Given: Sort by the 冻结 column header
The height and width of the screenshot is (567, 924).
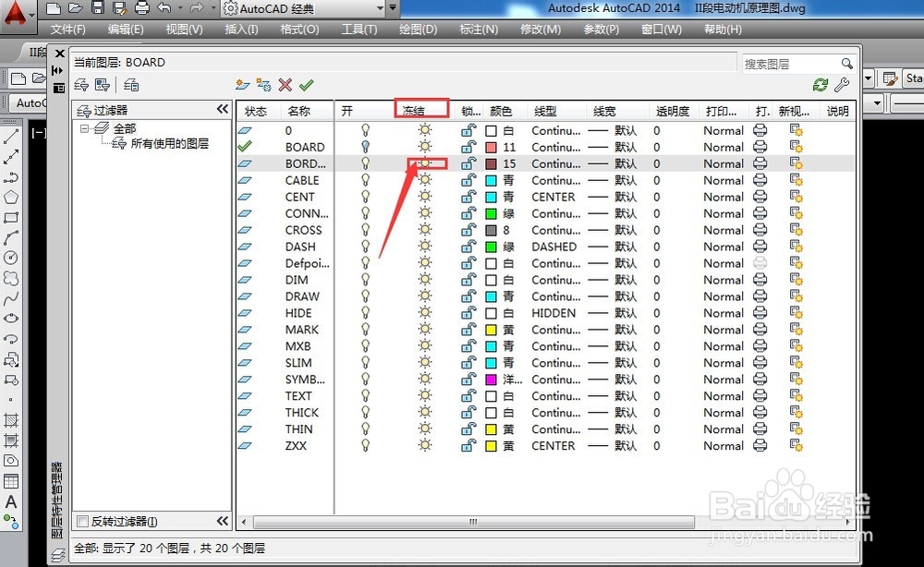Looking at the screenshot, I should tap(413, 111).
